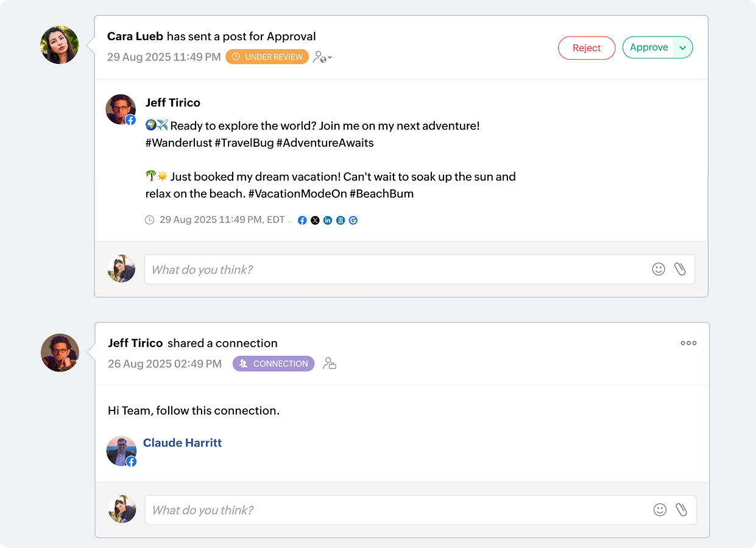This screenshot has height=548, width=756.
Task: Click the comment field under the shared connection
Action: tap(396, 510)
